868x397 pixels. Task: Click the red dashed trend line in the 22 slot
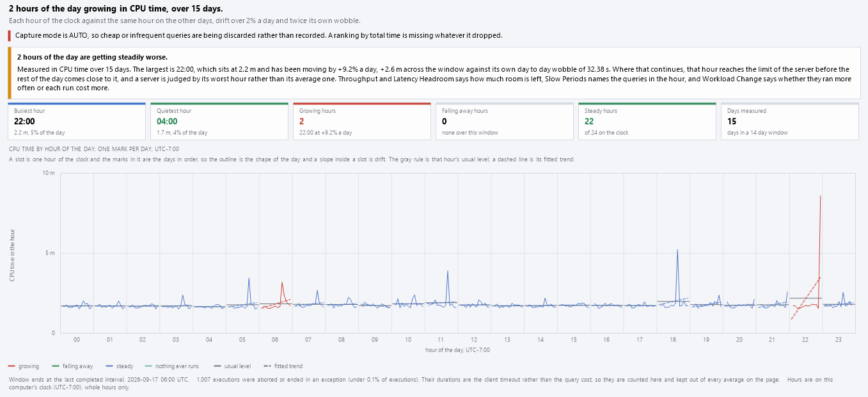point(806,298)
